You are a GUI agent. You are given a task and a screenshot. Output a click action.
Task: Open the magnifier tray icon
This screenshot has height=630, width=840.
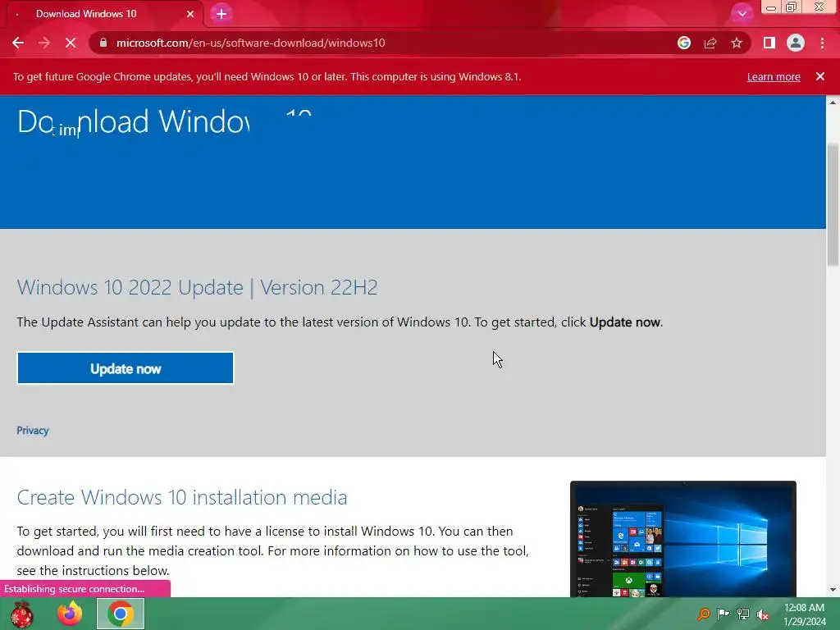click(703, 614)
